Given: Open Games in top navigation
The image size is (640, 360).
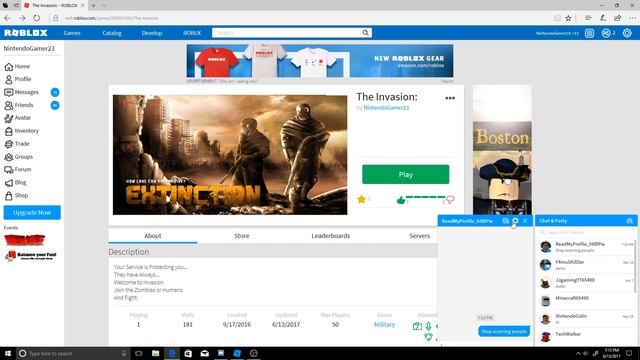Looking at the screenshot, I should (x=72, y=33).
